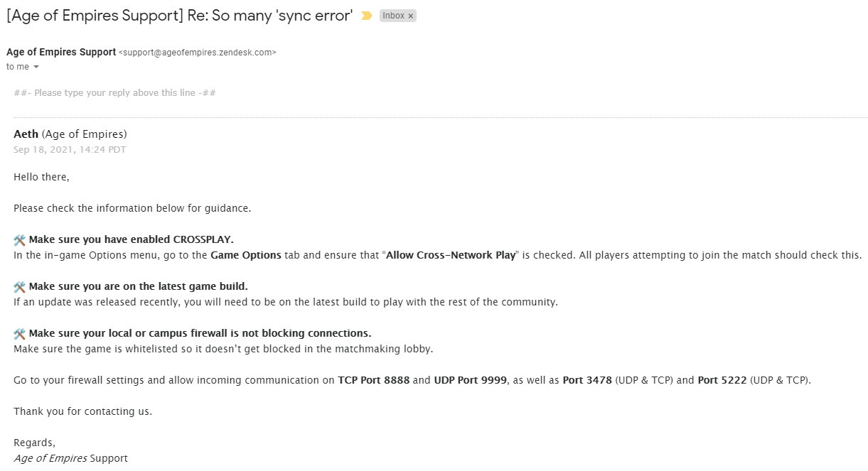
Task: Click the agent name Aeth
Action: point(26,134)
